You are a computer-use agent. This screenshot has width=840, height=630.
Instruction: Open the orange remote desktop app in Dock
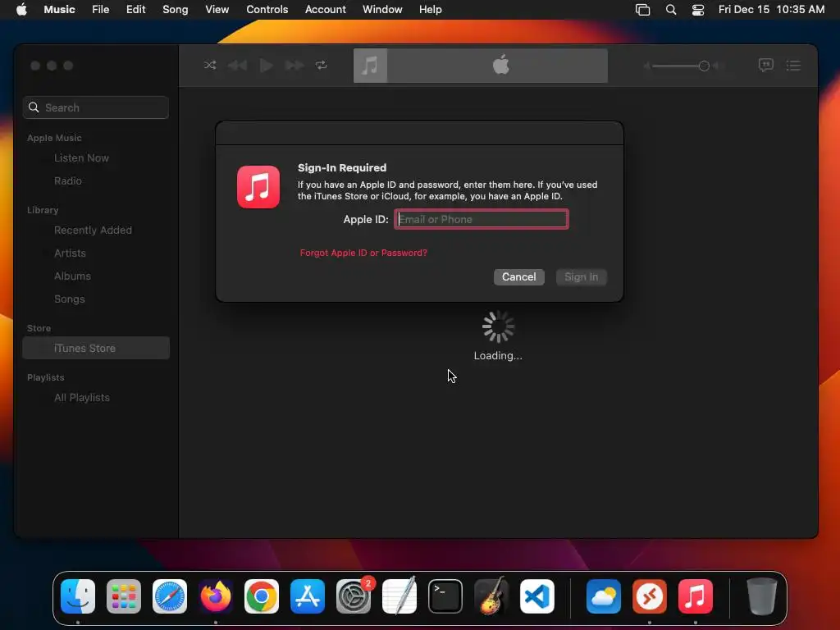click(650, 596)
